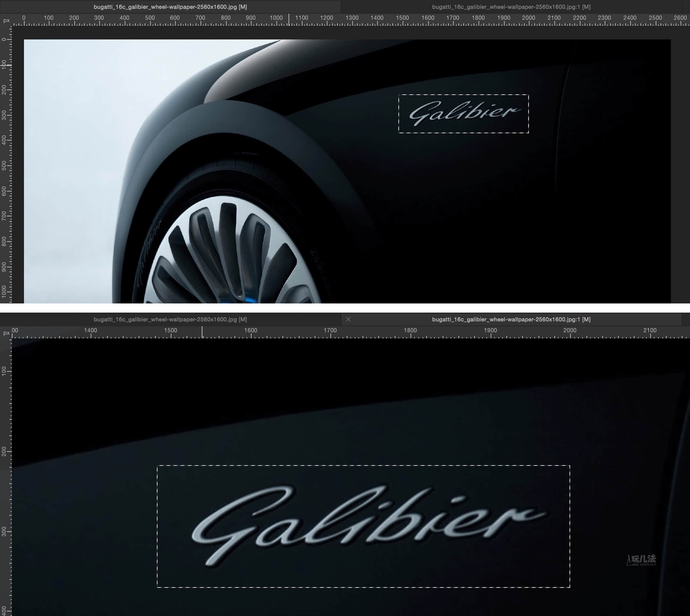Close the ':1 [M]' tab in lower window
The width and height of the screenshot is (690, 616).
[348, 319]
